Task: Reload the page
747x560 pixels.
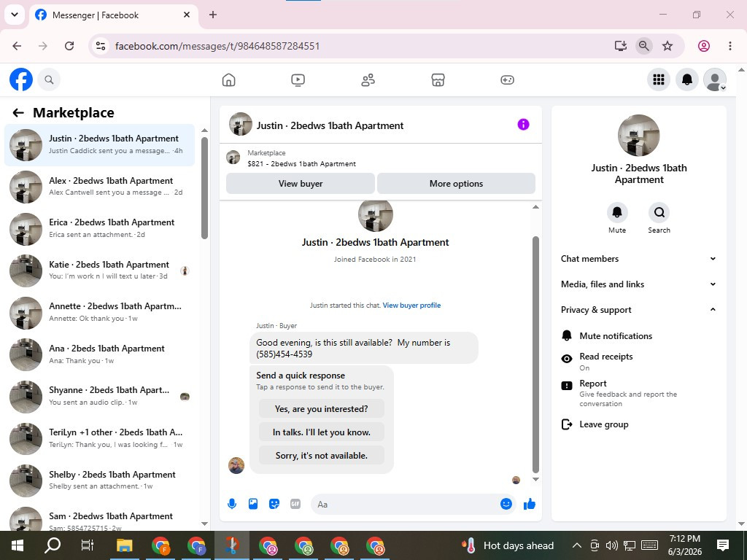Action: 69,46
